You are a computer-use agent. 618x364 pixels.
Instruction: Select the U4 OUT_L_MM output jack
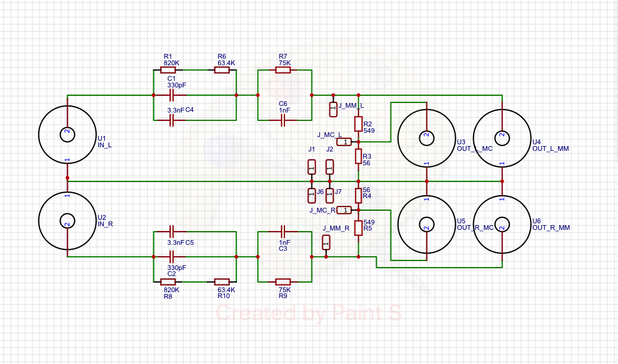[502, 138]
